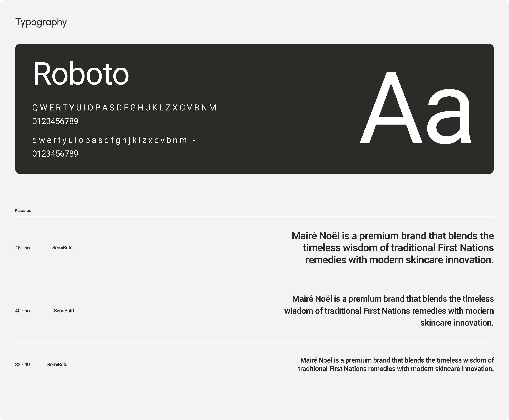Image resolution: width=509 pixels, height=420 pixels.
Task: Click SemiBold label beside 48 - 56
Action: (x=62, y=248)
